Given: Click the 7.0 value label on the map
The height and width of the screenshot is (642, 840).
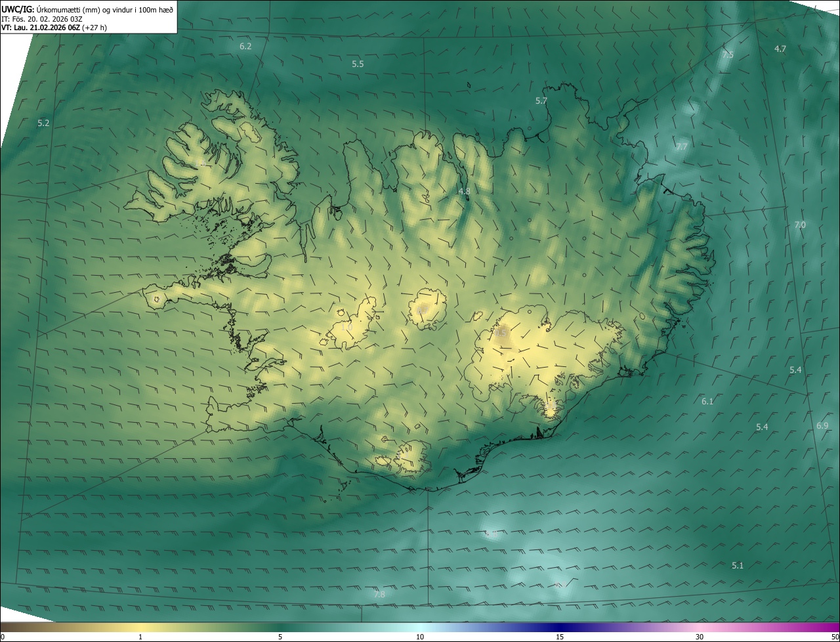Looking at the screenshot, I should coord(800,225).
